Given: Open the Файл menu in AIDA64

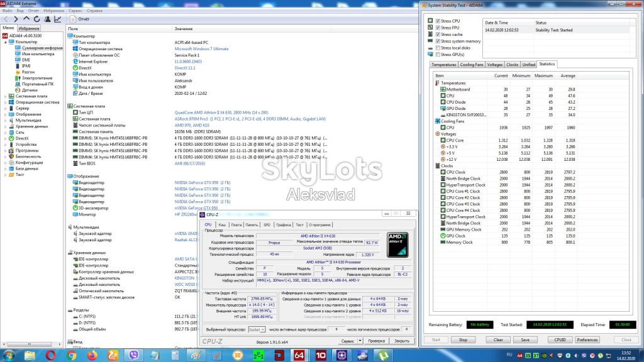Looking at the screenshot, I should point(7,11).
